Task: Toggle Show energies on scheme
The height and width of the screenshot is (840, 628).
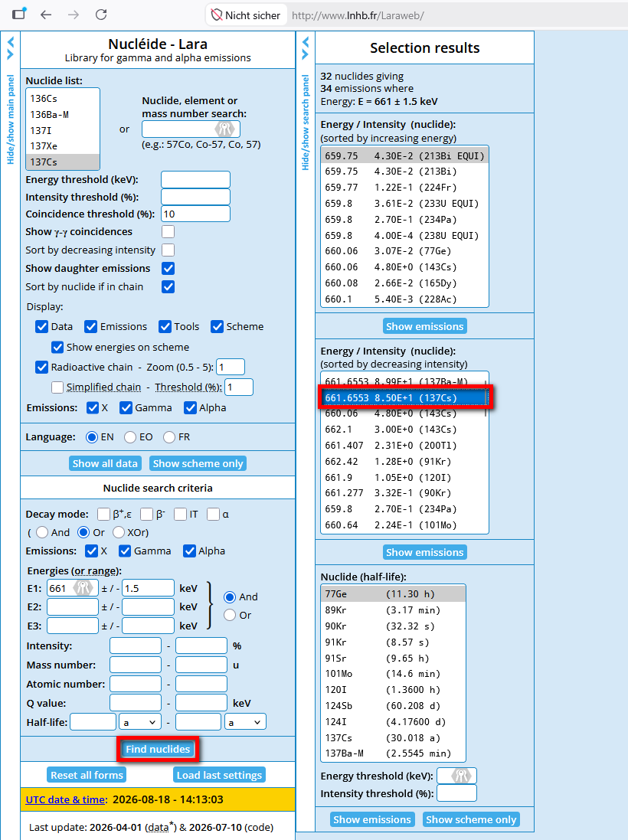Action: 57,347
